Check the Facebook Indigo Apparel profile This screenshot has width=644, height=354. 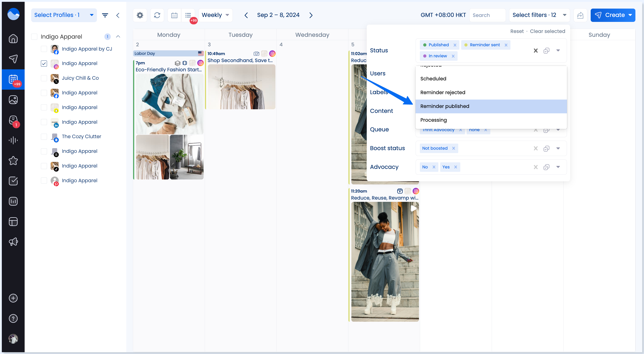[44, 93]
